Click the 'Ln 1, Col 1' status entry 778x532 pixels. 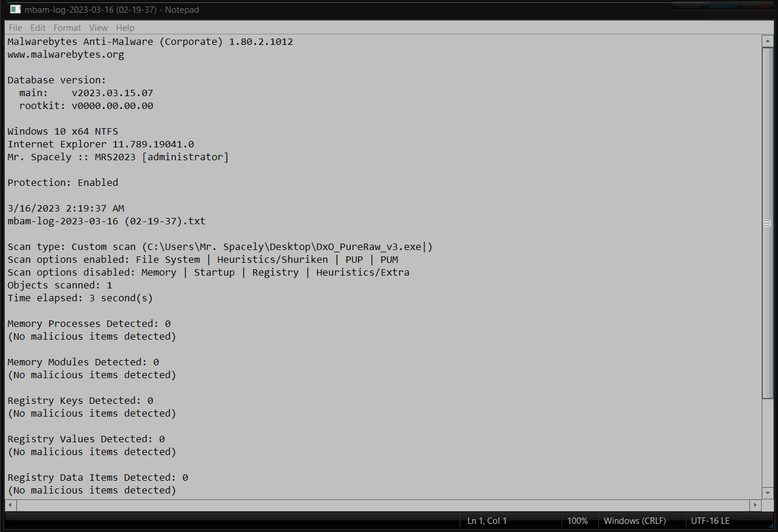pos(487,521)
